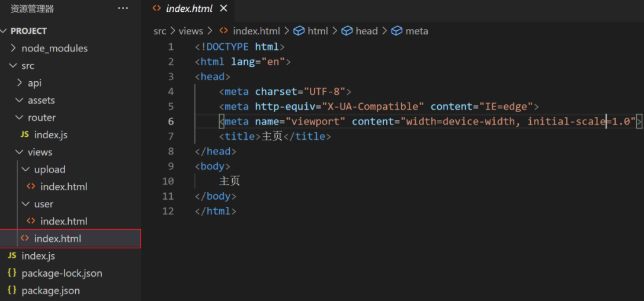Open index.html inside the user folder

(x=63, y=221)
